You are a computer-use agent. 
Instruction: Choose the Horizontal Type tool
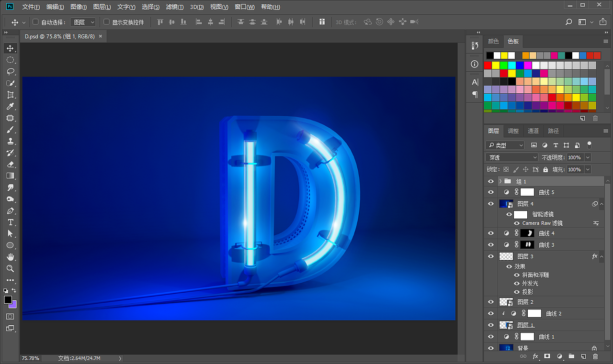point(11,222)
